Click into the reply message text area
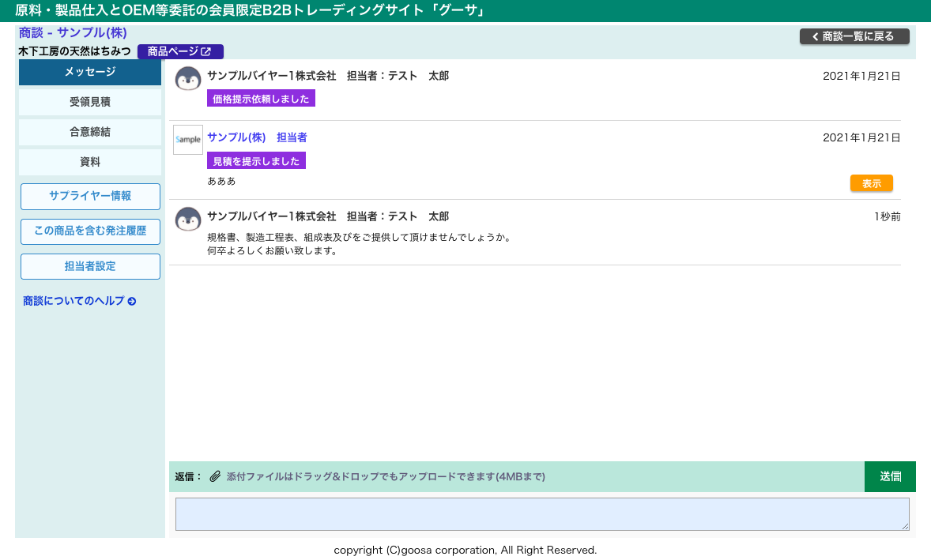931x560 pixels. click(x=542, y=514)
